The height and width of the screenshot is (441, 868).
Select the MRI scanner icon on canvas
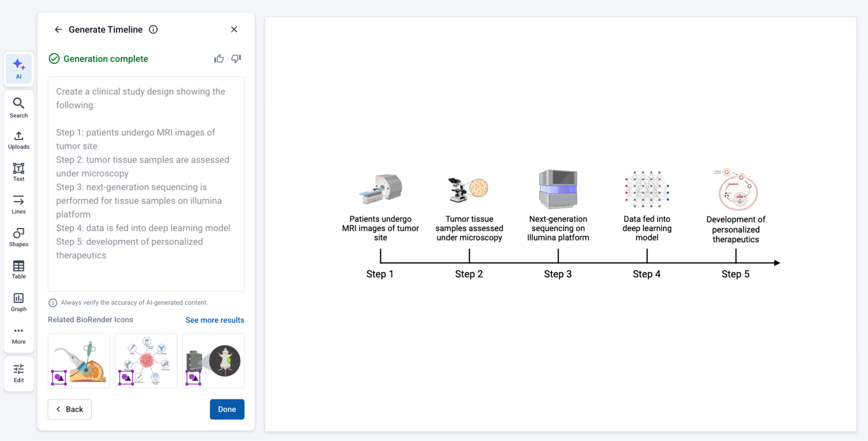point(381,189)
